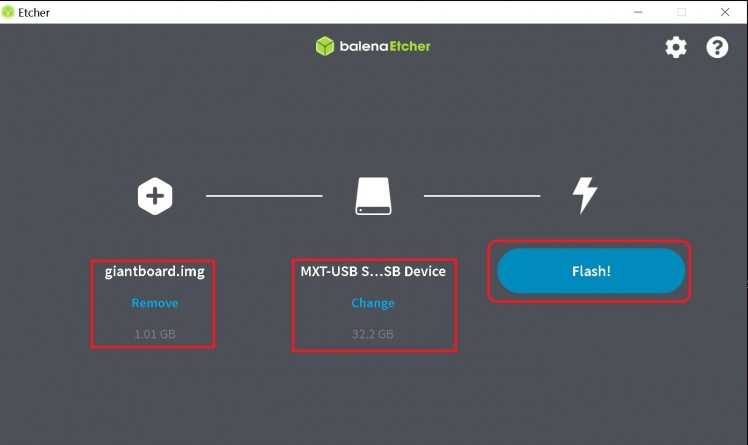This screenshot has width=748, height=445.
Task: Open the help question mark icon
Action: click(x=717, y=47)
